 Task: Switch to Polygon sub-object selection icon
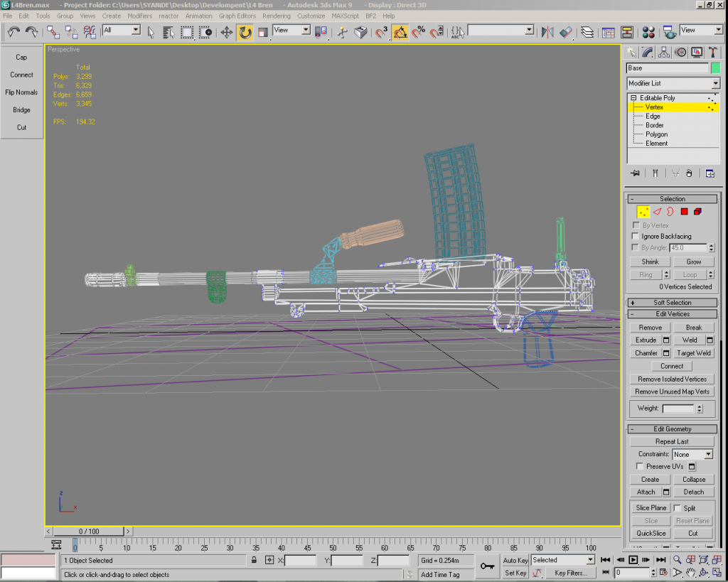(684, 211)
